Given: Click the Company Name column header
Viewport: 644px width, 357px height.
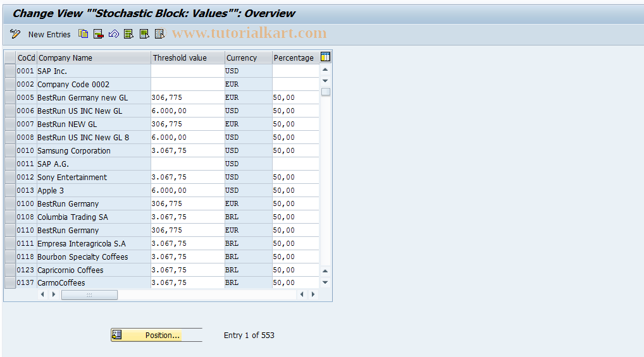Looking at the screenshot, I should tap(94, 58).
